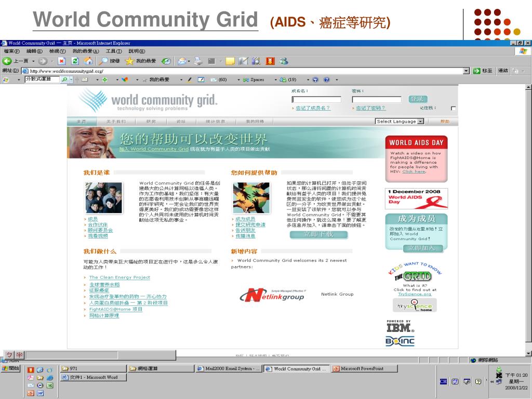
Task: Expand the contacts (19) dropdown arrow
Action: [308, 79]
